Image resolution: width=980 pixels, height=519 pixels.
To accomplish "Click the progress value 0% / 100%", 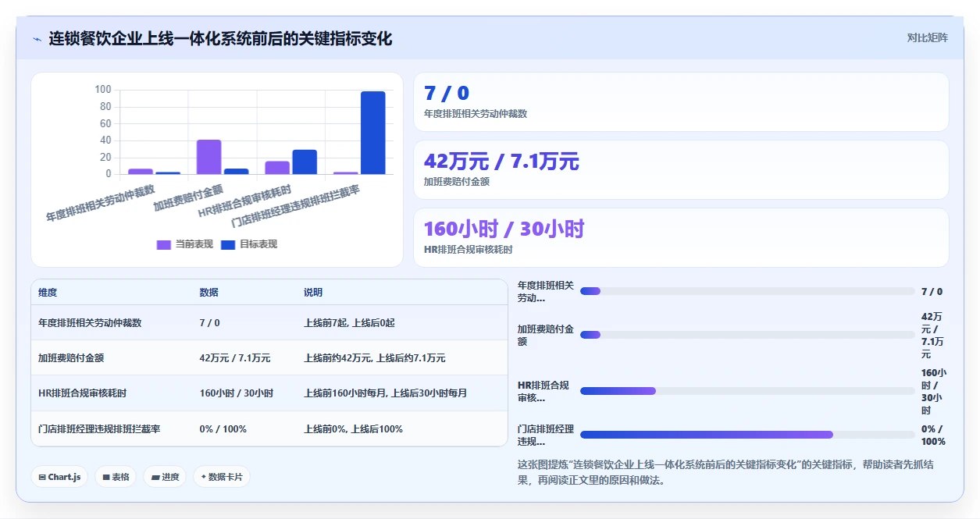I will click(933, 435).
